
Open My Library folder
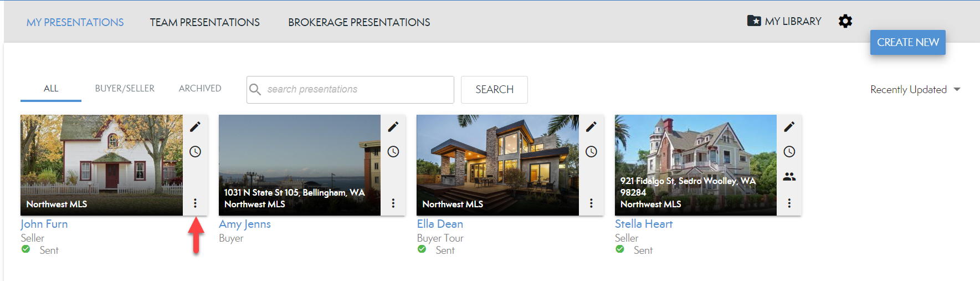tap(784, 22)
